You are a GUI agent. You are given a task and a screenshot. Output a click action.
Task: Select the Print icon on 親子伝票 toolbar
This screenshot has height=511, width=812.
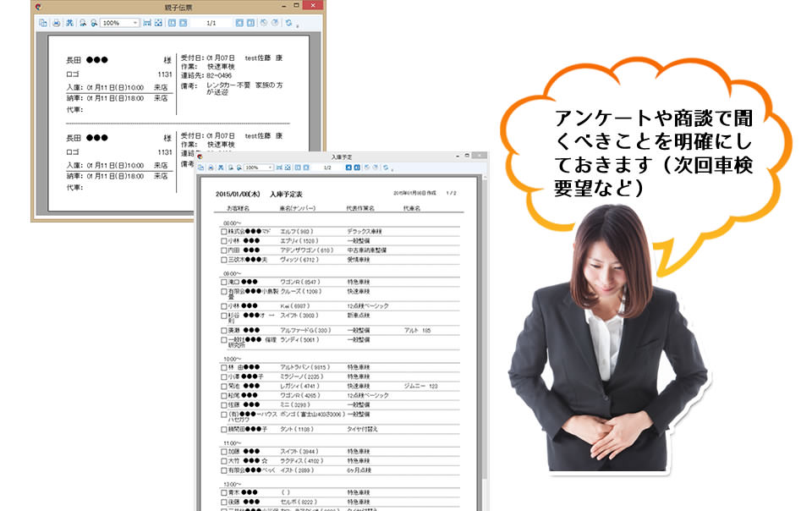56,23
